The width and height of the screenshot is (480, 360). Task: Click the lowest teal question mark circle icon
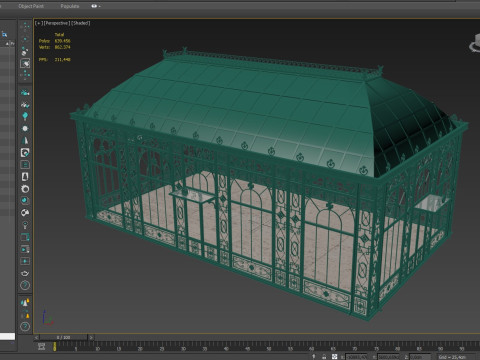(25, 326)
